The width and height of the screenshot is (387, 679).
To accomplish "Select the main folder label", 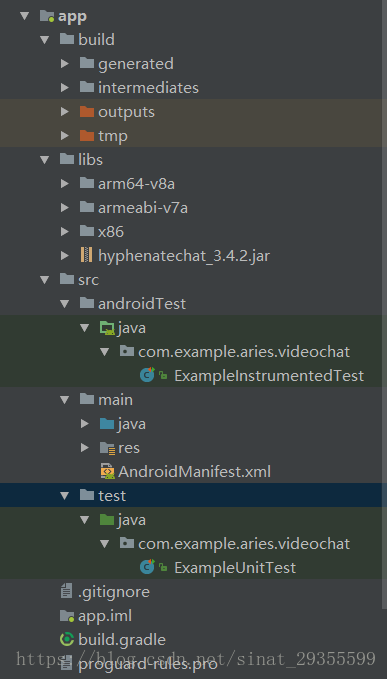I will click(x=115, y=400).
